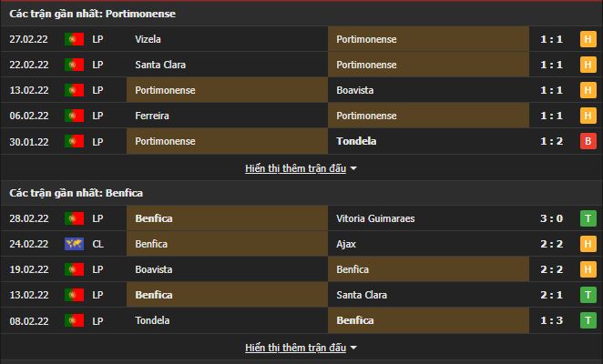Expand more Benfica matches dropdown arrow
The height and width of the screenshot is (364, 603).
click(353, 348)
